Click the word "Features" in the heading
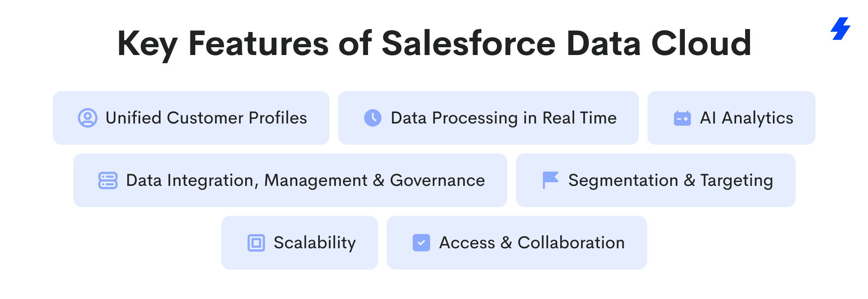This screenshot has width=868, height=299. point(259,43)
